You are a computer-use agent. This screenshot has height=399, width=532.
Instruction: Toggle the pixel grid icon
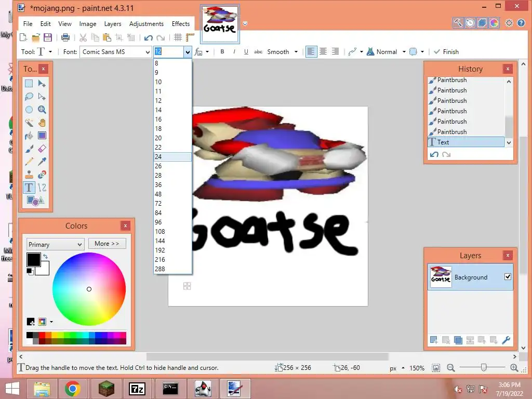(x=178, y=37)
